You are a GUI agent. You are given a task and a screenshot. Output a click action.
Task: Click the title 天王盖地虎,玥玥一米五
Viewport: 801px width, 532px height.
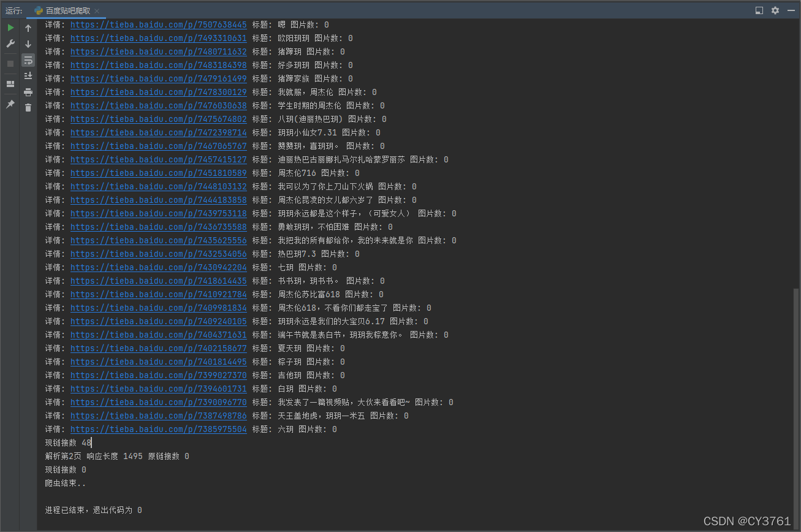pyautogui.click(x=321, y=416)
